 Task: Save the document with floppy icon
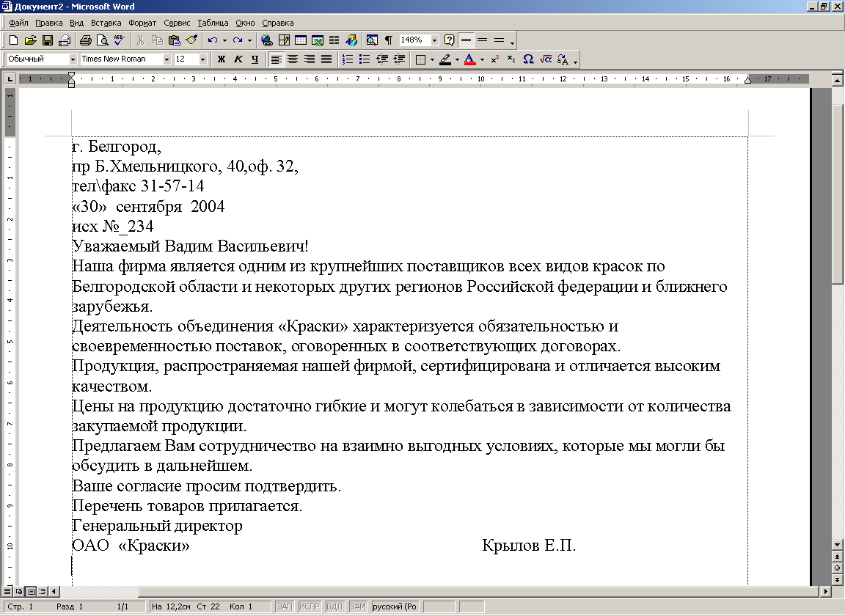tap(48, 40)
